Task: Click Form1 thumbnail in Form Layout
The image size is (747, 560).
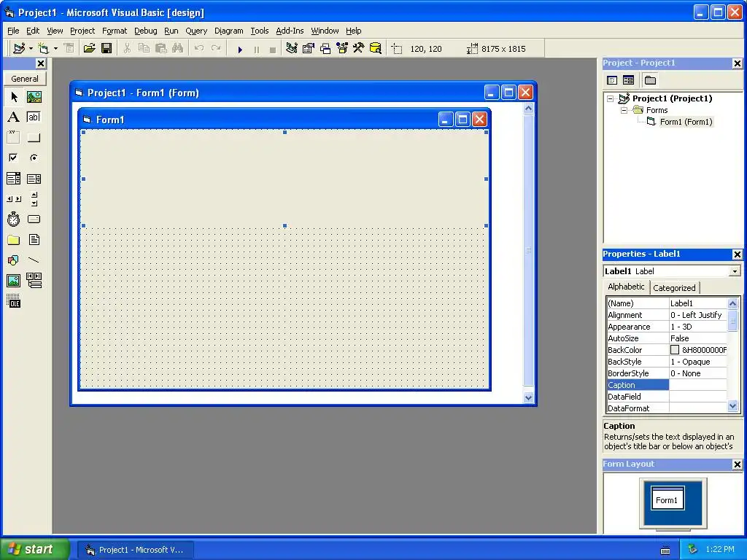Action: [x=668, y=499]
